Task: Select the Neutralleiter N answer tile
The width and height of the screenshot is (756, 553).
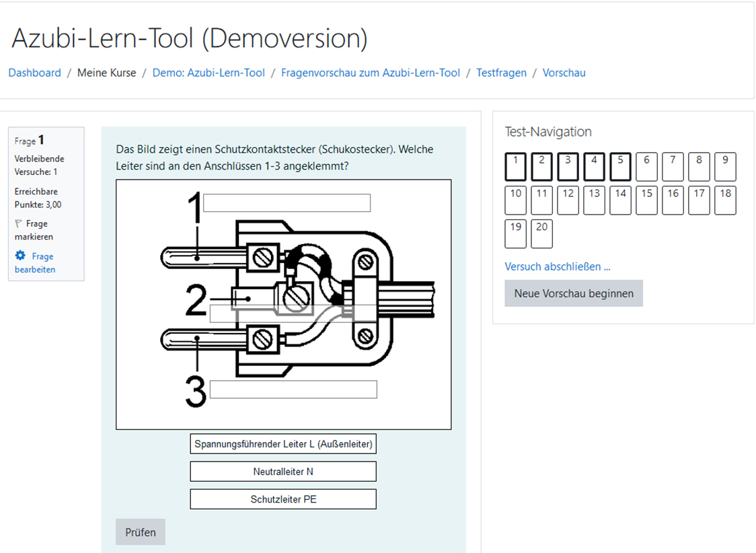Action: 282,472
